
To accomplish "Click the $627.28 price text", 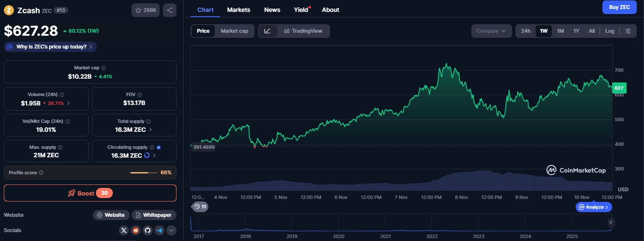I will point(31,31).
